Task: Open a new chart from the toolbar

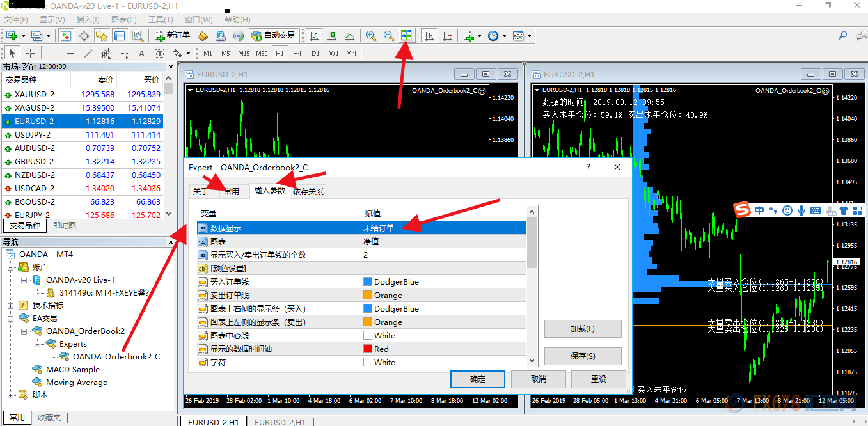Action: tap(12, 36)
